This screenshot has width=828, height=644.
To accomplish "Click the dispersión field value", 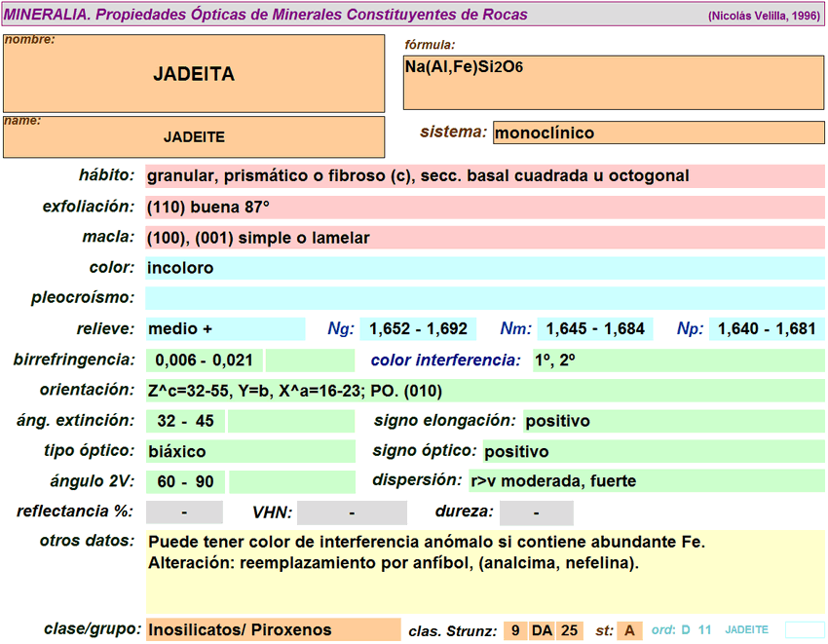I will tap(647, 481).
